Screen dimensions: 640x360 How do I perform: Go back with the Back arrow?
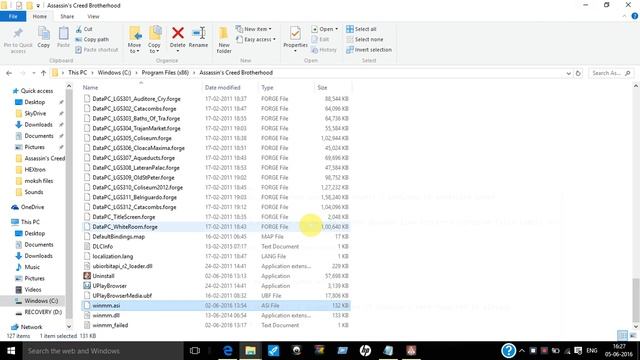[x=9, y=73]
